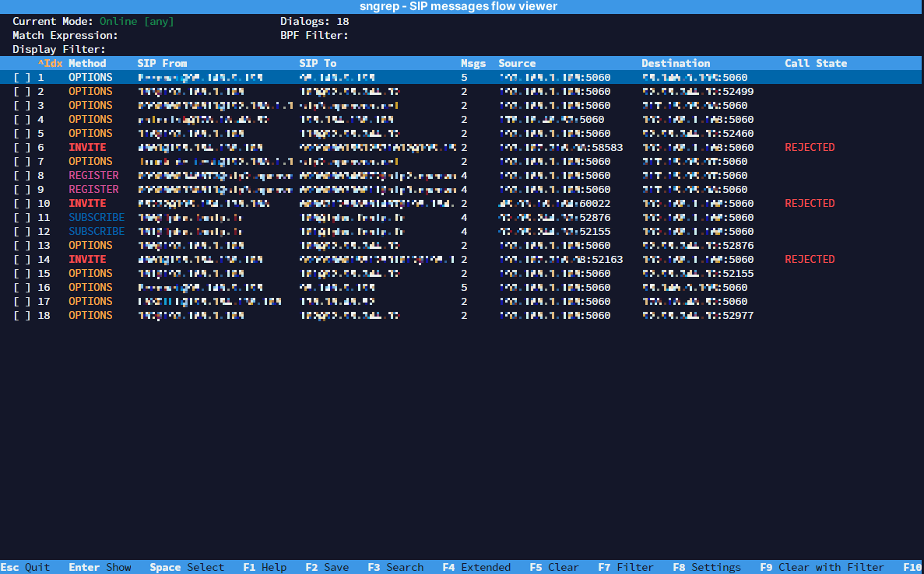Choose Enter Show in the bottom bar
The image size is (924, 574).
100,568
